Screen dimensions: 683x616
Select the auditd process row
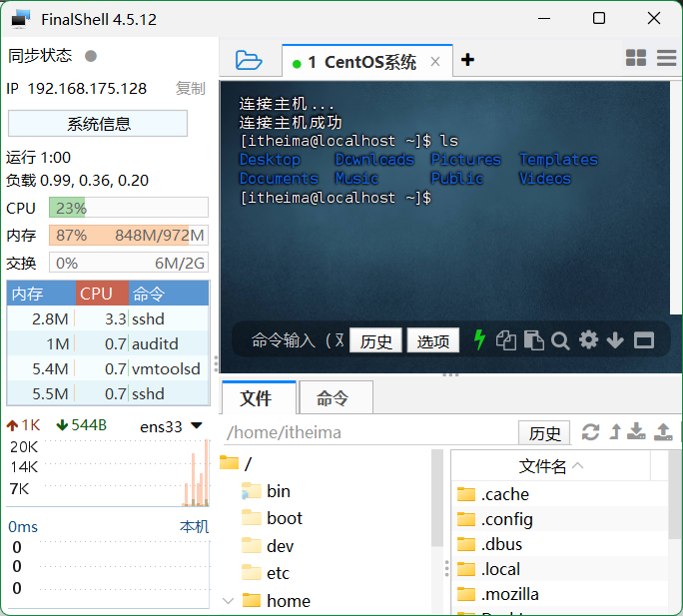(x=108, y=343)
